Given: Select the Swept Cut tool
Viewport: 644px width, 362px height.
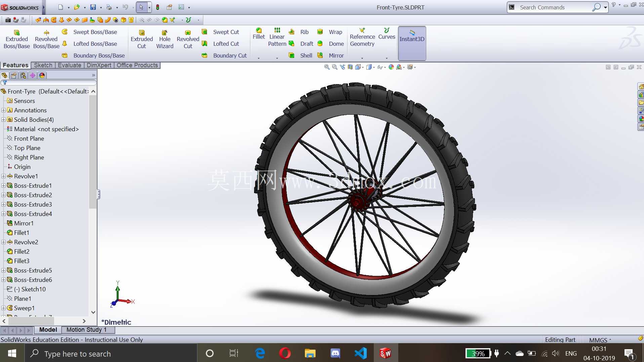Looking at the screenshot, I should [x=220, y=32].
